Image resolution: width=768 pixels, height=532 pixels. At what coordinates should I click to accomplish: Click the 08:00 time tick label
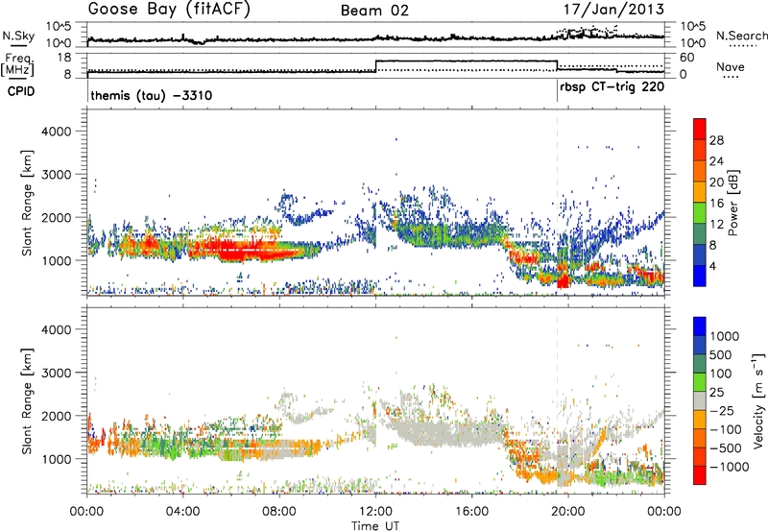click(278, 512)
